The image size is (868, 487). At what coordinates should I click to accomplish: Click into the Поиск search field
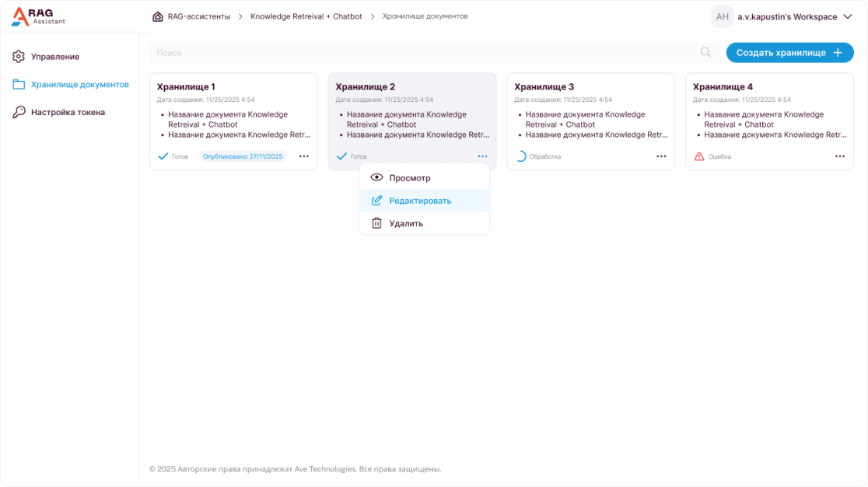420,52
